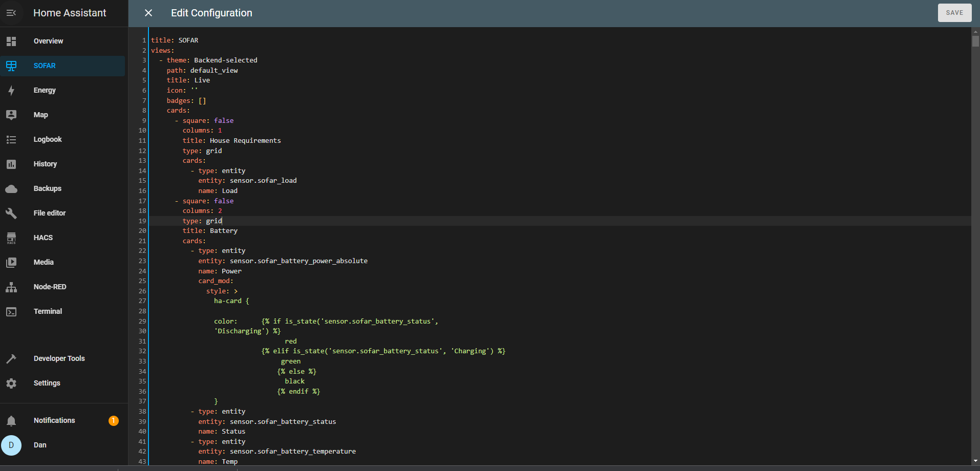This screenshot has width=980, height=471.
Task: Click the editor scrollbar up arrow
Action: (975, 32)
